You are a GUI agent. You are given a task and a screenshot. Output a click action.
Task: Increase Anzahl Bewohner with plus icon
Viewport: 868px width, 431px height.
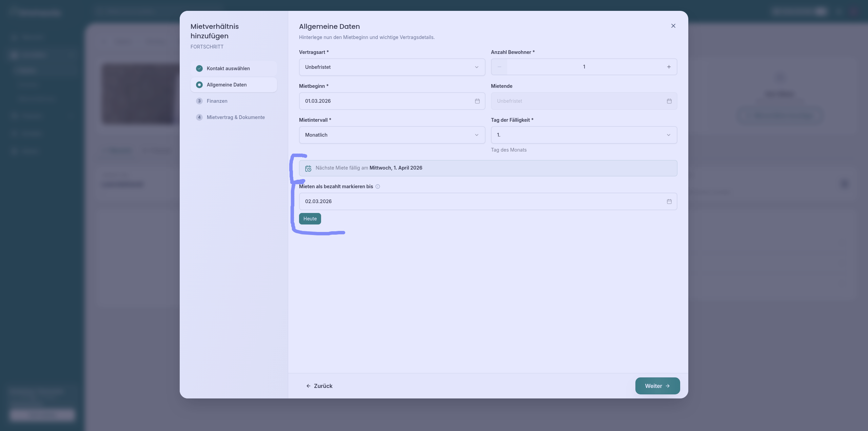tap(669, 67)
